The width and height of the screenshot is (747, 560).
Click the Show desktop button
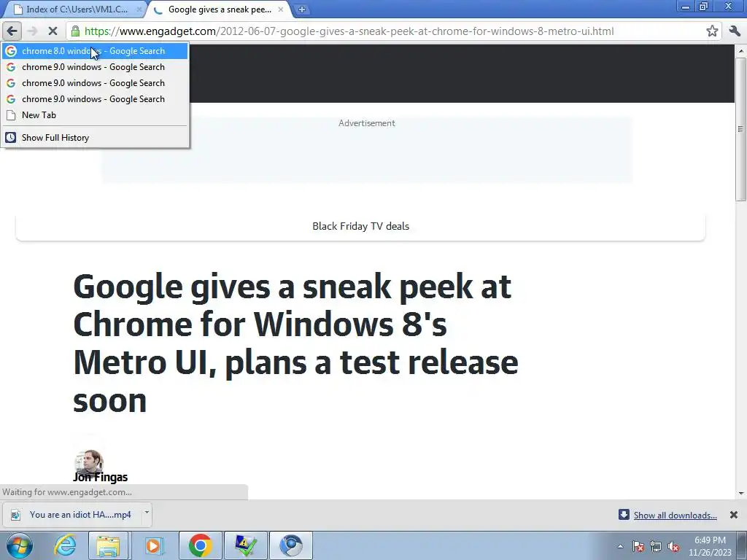click(741, 545)
